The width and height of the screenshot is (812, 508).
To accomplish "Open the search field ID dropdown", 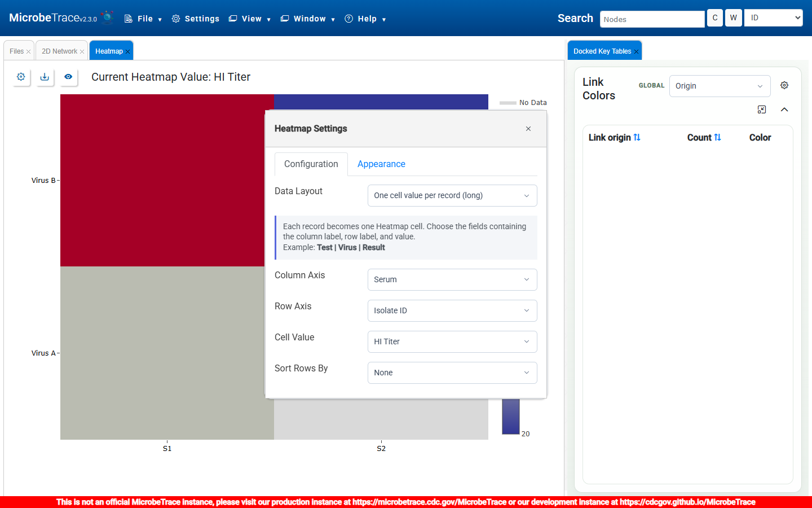I will [x=774, y=17].
